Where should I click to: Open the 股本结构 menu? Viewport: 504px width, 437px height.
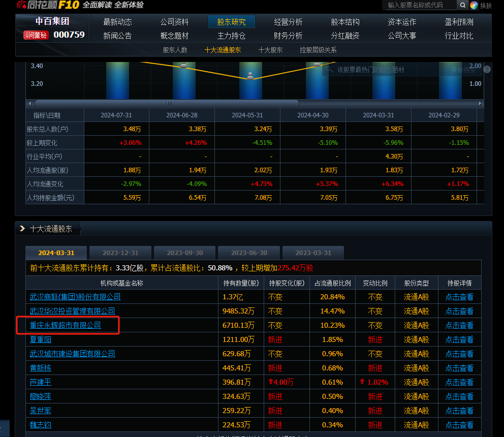[x=345, y=22]
